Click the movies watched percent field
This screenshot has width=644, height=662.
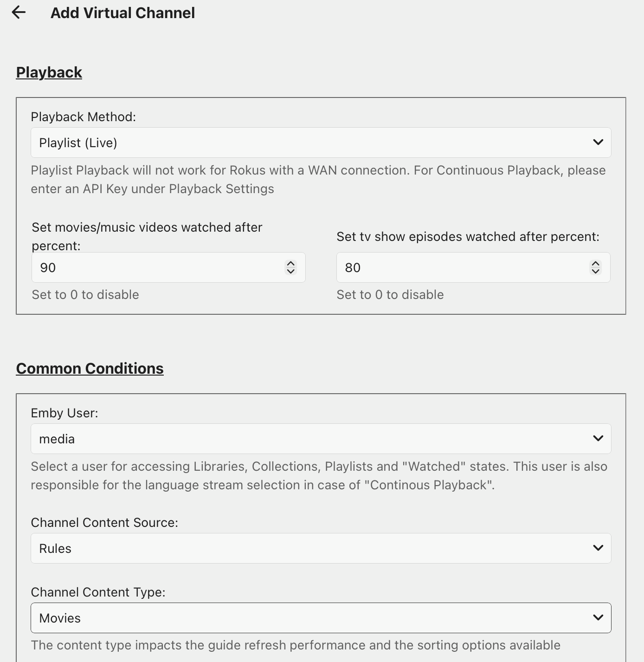click(158, 267)
